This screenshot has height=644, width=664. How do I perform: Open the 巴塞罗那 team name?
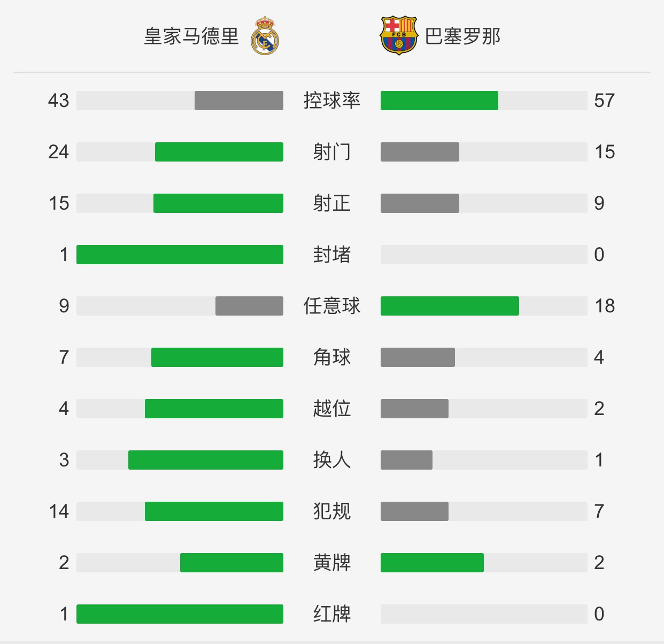click(462, 36)
